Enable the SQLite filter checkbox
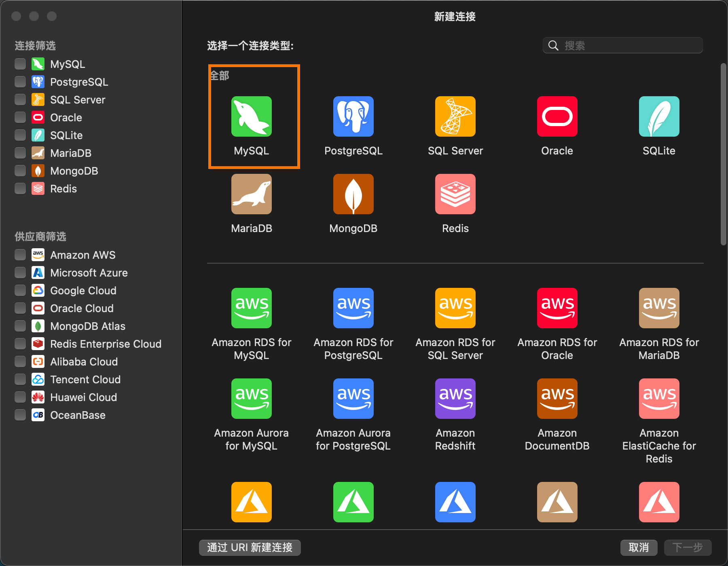The image size is (728, 566). pyautogui.click(x=20, y=135)
